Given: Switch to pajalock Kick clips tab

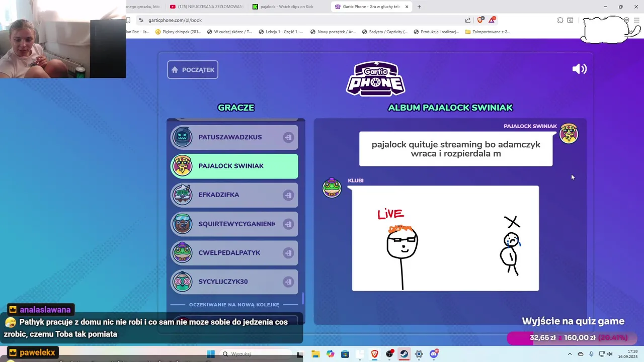Looking at the screenshot, I should pyautogui.click(x=287, y=7).
